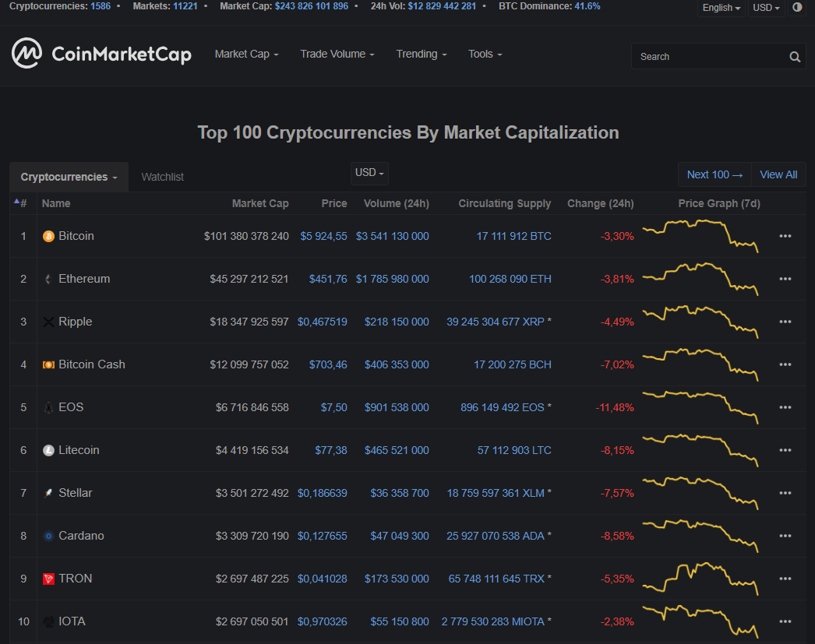The image size is (815, 644).
Task: Switch to the Watchlist tab
Action: [162, 177]
